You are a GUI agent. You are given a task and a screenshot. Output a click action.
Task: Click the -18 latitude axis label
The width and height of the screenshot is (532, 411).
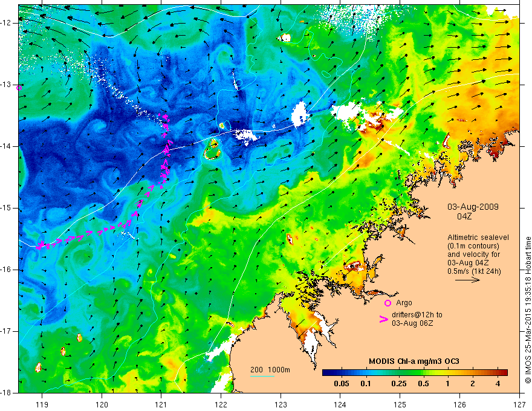[x=7, y=393]
